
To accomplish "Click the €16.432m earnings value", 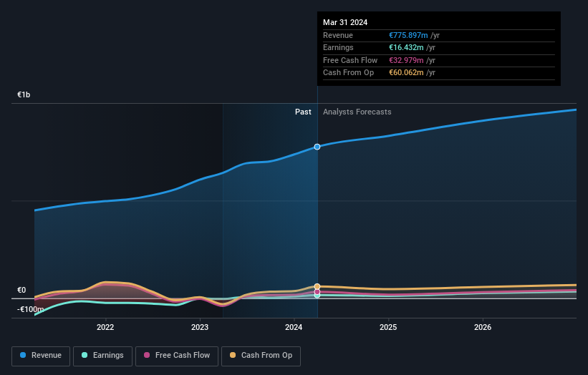I will coord(406,47).
